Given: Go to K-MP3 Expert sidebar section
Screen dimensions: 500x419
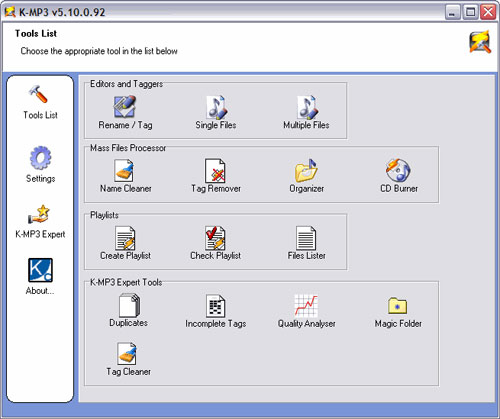Looking at the screenshot, I should (40, 221).
